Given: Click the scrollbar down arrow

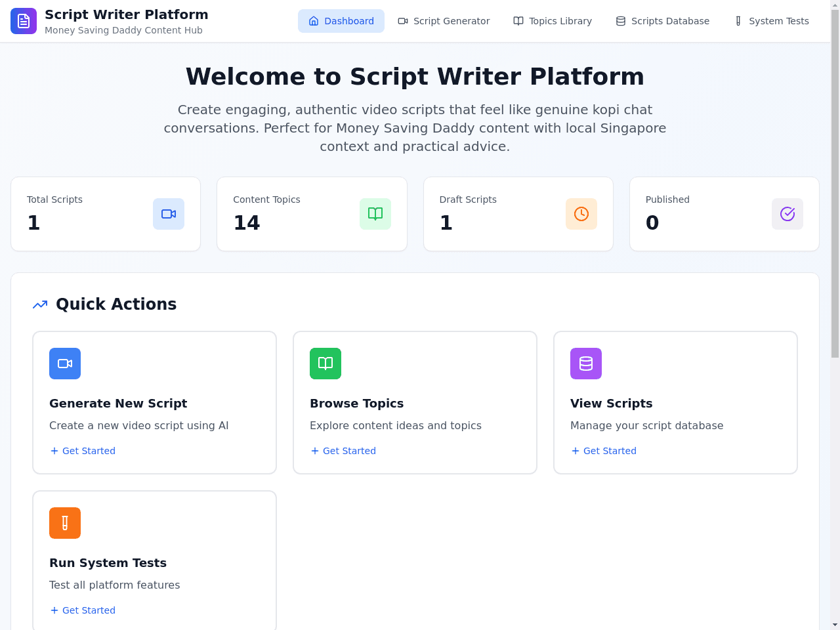Looking at the screenshot, I should click(x=835, y=625).
